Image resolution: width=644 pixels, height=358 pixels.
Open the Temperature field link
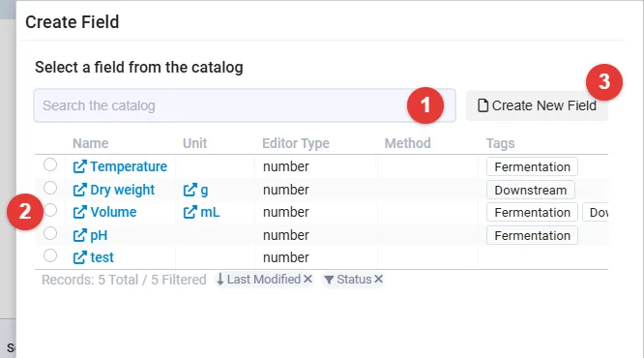(129, 166)
